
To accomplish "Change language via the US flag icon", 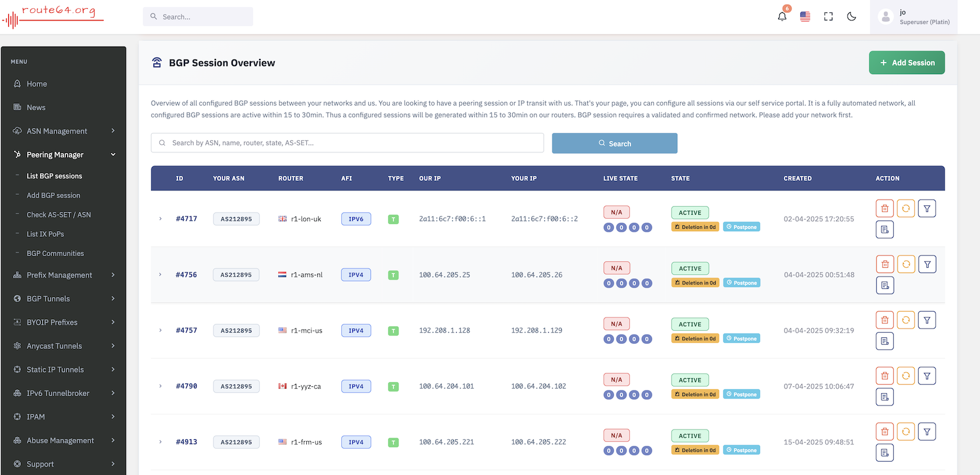I will coord(805,16).
